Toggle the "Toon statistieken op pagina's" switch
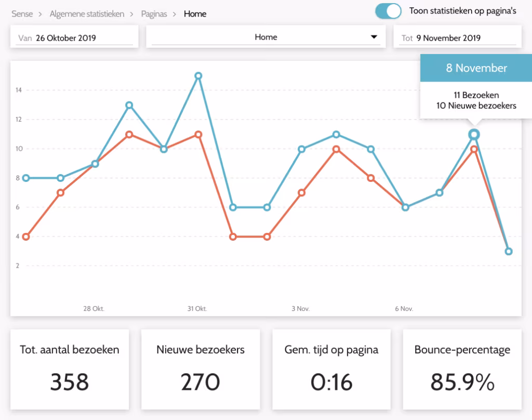The height and width of the screenshot is (420, 532). pos(389,11)
